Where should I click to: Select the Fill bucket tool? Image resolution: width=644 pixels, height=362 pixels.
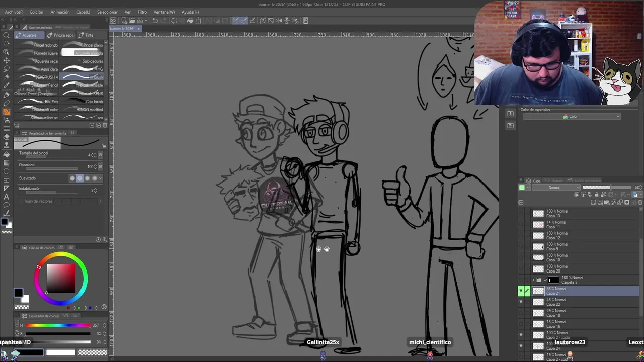[7, 154]
